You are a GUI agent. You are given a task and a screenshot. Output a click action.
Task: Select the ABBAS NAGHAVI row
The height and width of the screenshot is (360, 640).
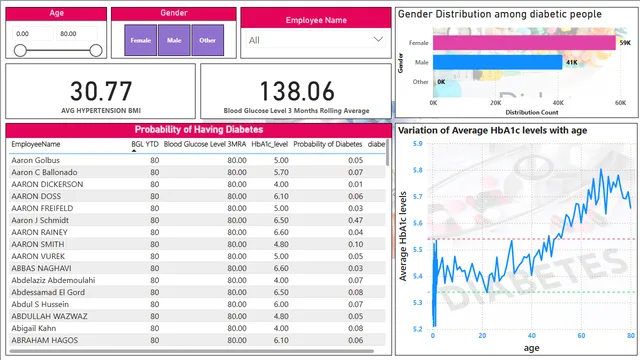coord(197,268)
